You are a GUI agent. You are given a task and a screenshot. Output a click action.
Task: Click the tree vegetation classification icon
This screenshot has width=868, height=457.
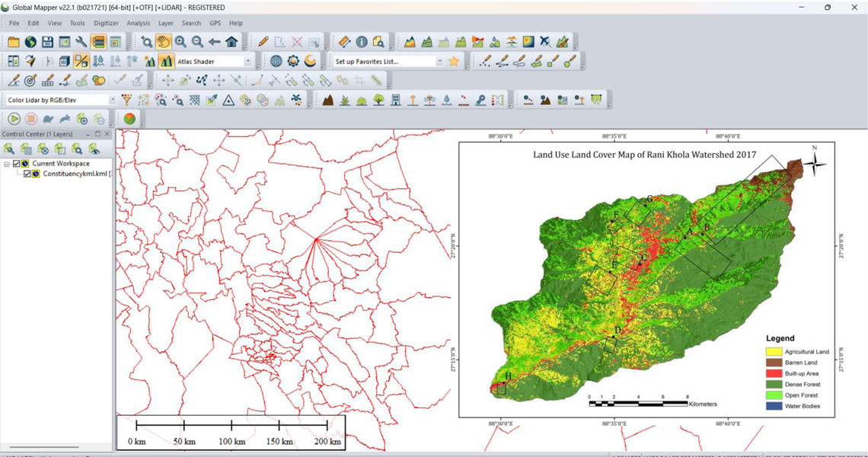pyautogui.click(x=378, y=100)
